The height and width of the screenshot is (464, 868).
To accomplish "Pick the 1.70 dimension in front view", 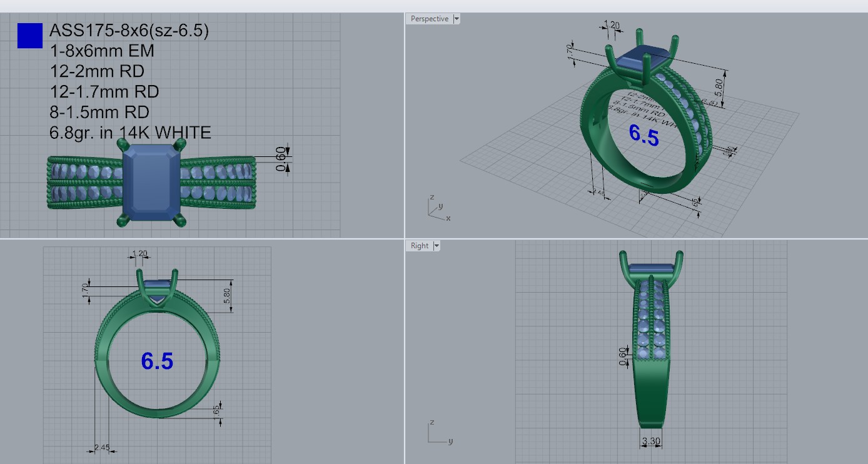I will 85,290.
